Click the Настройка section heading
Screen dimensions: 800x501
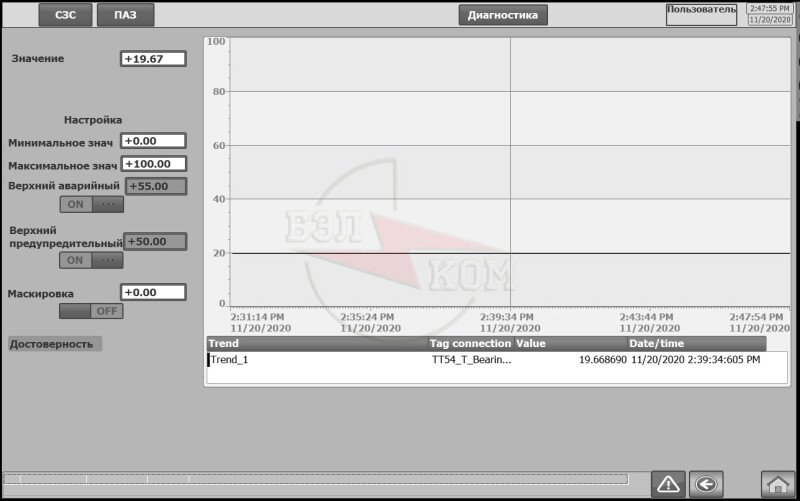point(93,120)
